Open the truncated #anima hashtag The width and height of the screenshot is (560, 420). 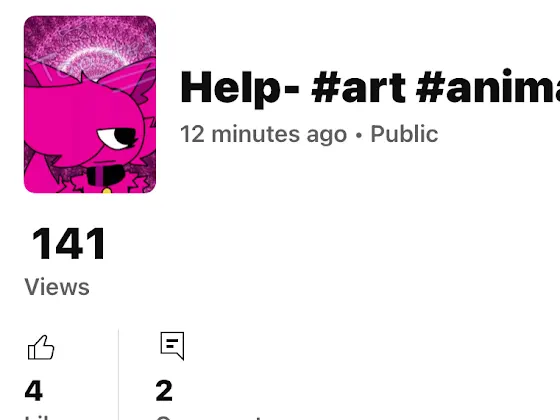click(x=488, y=88)
